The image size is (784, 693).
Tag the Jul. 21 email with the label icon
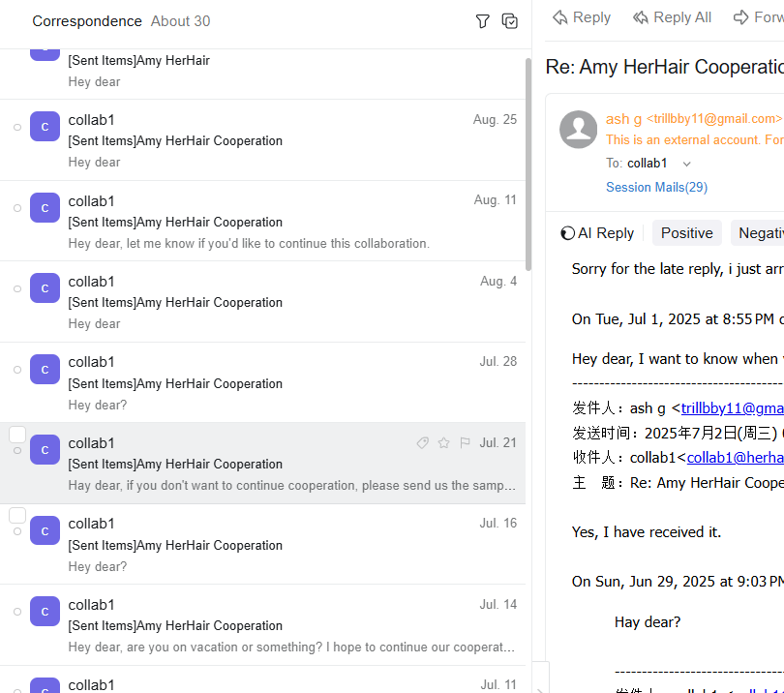pos(422,442)
